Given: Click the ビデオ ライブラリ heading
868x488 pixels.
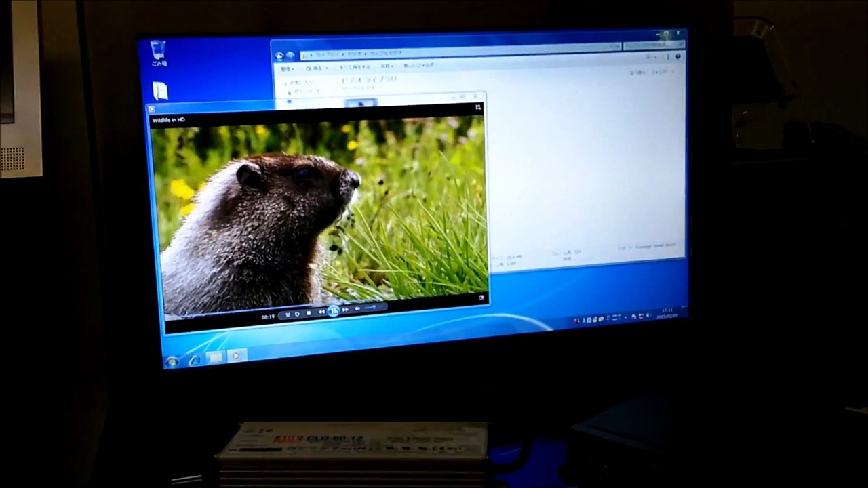Looking at the screenshot, I should click(x=369, y=79).
